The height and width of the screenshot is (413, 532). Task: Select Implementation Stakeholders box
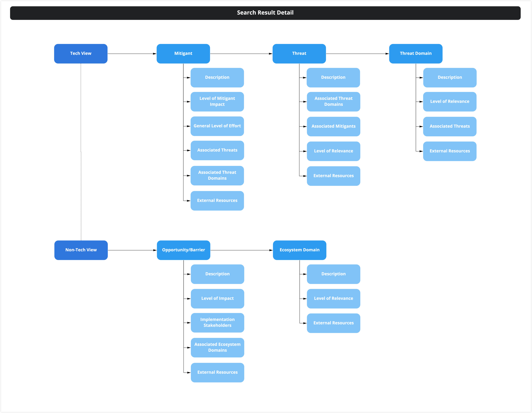click(x=217, y=323)
